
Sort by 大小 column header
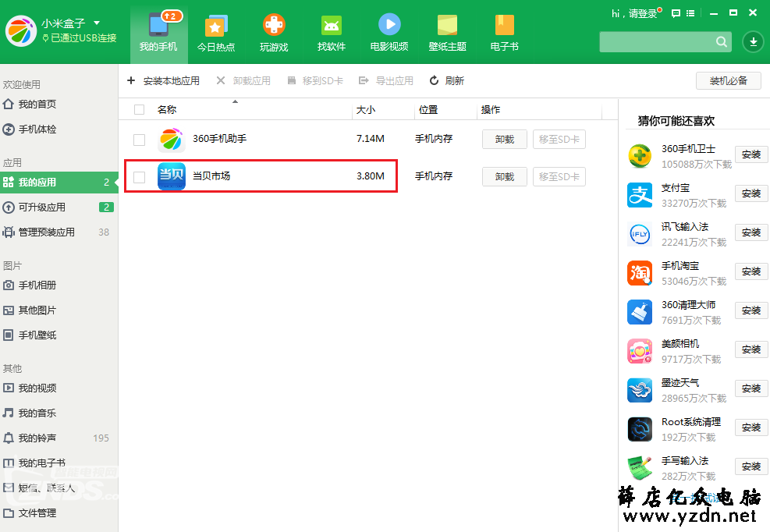(x=366, y=109)
